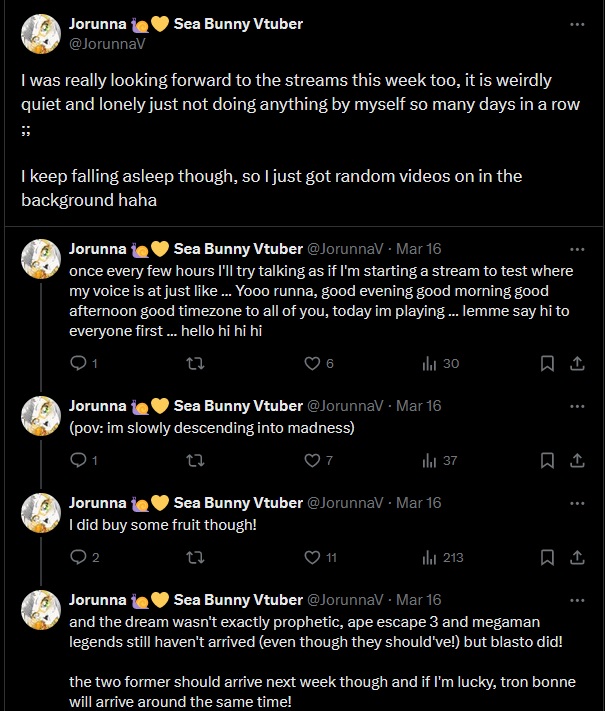Retweet the 'descending into madness' tweet

195,461
